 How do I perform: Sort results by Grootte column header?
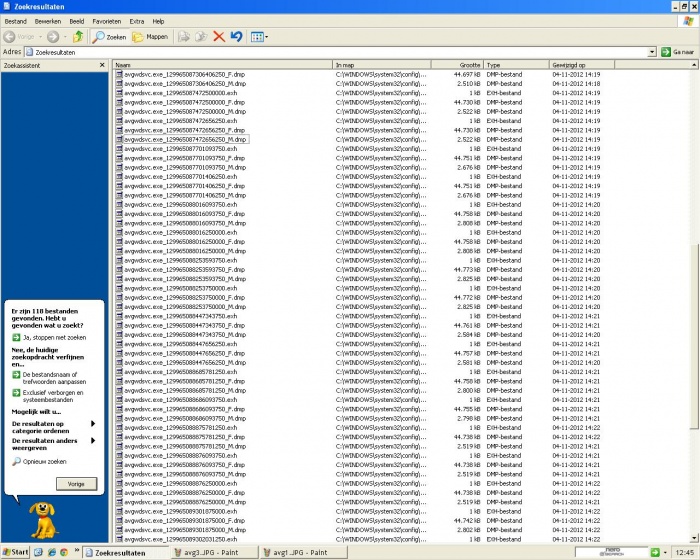click(x=456, y=65)
